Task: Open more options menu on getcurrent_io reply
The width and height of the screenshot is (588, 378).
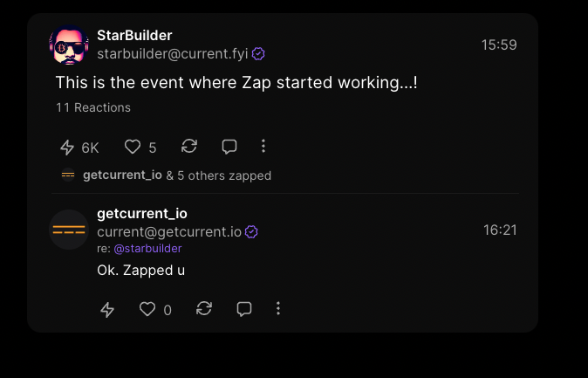Action: point(278,308)
